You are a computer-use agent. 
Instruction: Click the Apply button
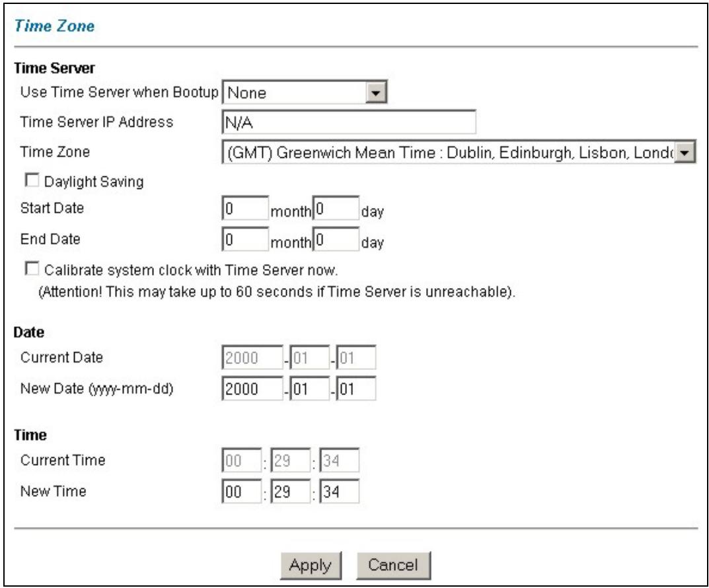[x=311, y=566]
